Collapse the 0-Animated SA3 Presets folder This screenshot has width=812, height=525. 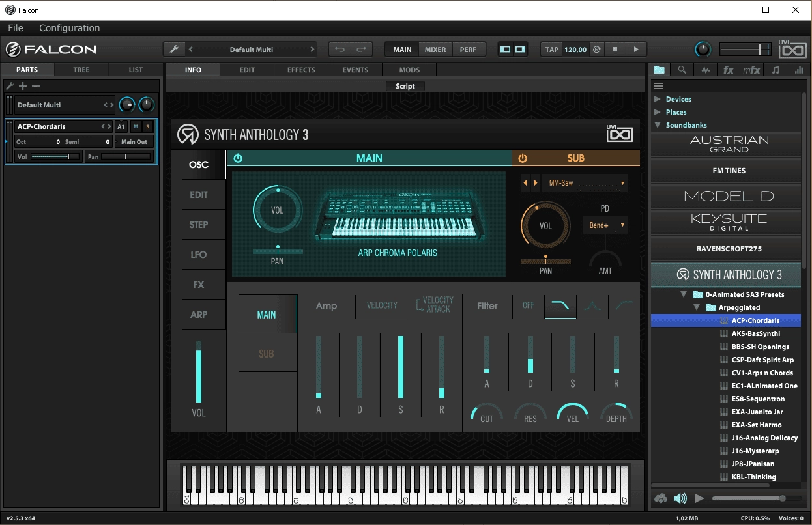tap(684, 294)
